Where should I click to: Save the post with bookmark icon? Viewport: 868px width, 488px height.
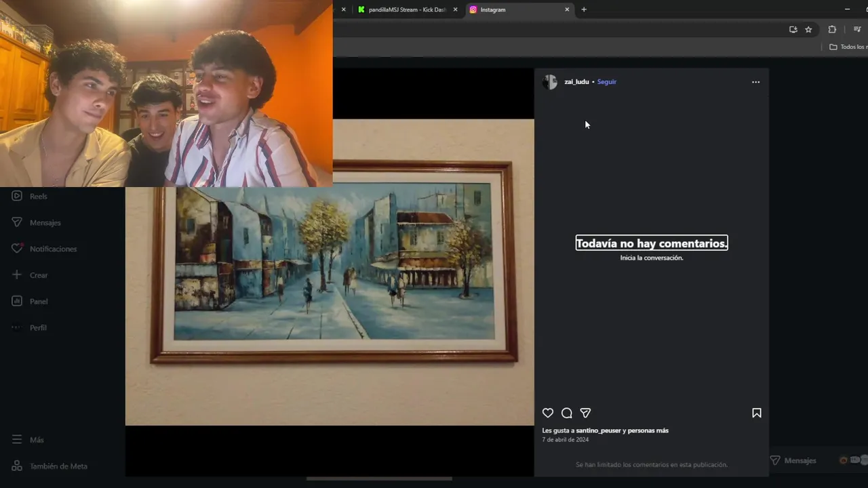(x=757, y=413)
